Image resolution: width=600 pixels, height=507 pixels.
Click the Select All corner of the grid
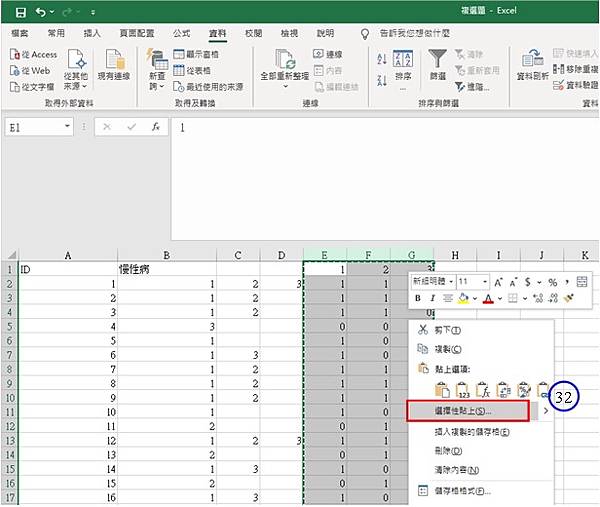(11, 255)
